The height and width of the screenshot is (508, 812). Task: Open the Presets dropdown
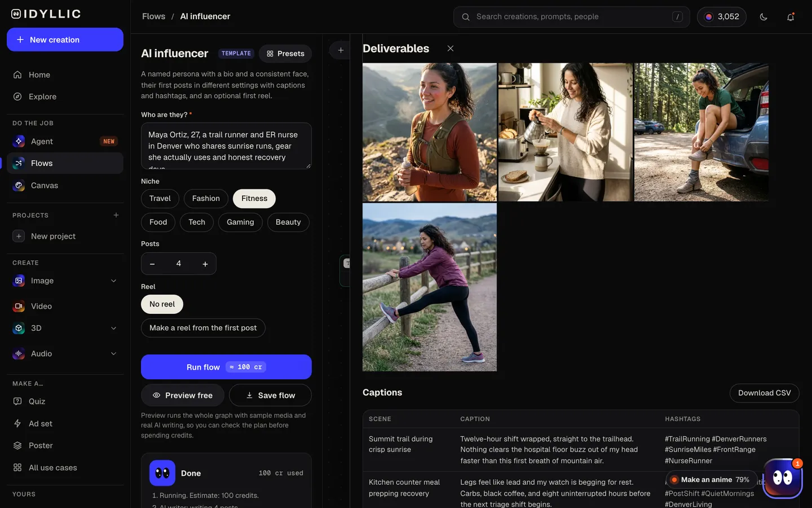click(285, 54)
